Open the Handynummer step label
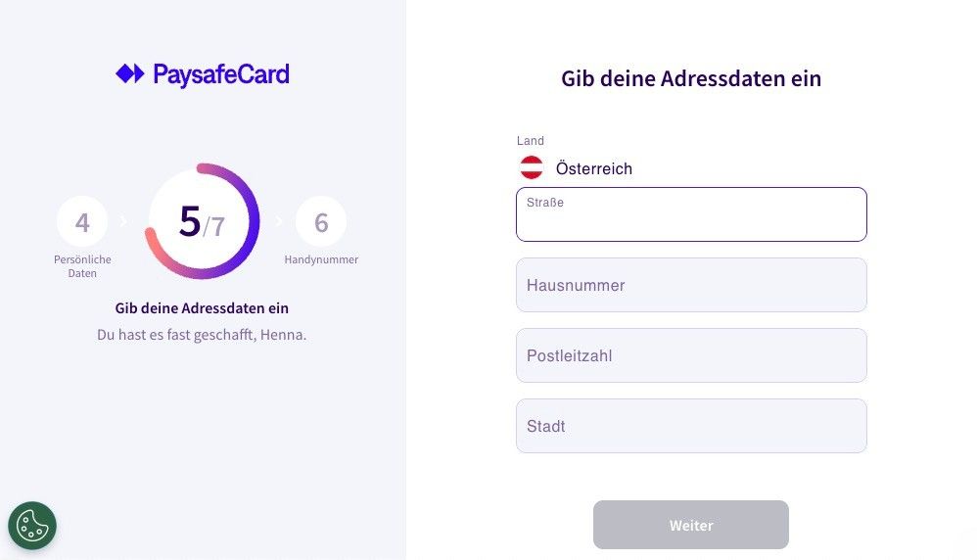 [321, 259]
